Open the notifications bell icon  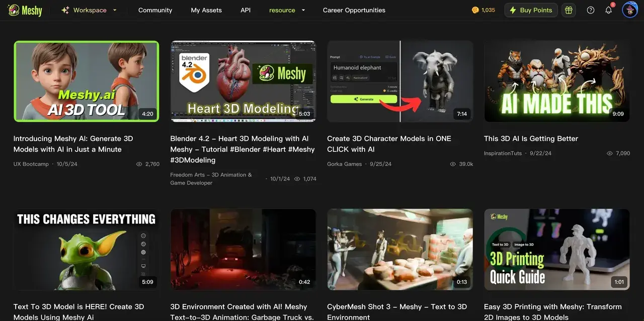click(x=609, y=10)
